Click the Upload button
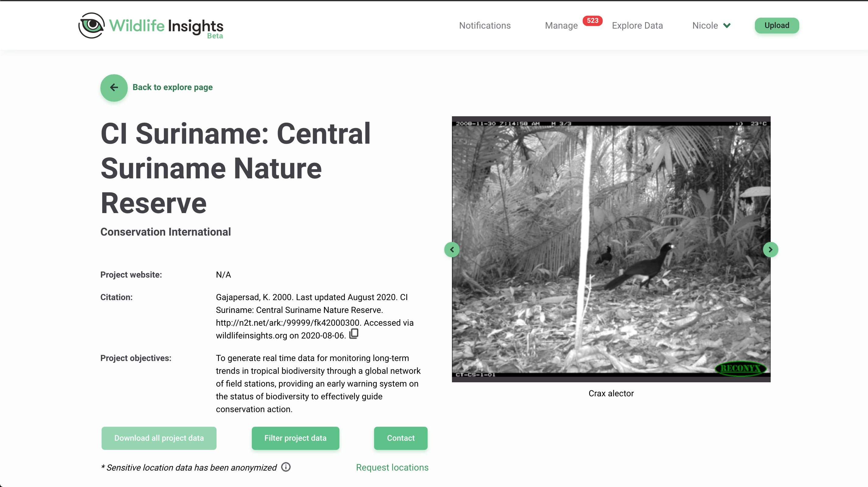The width and height of the screenshot is (868, 487). (x=777, y=26)
